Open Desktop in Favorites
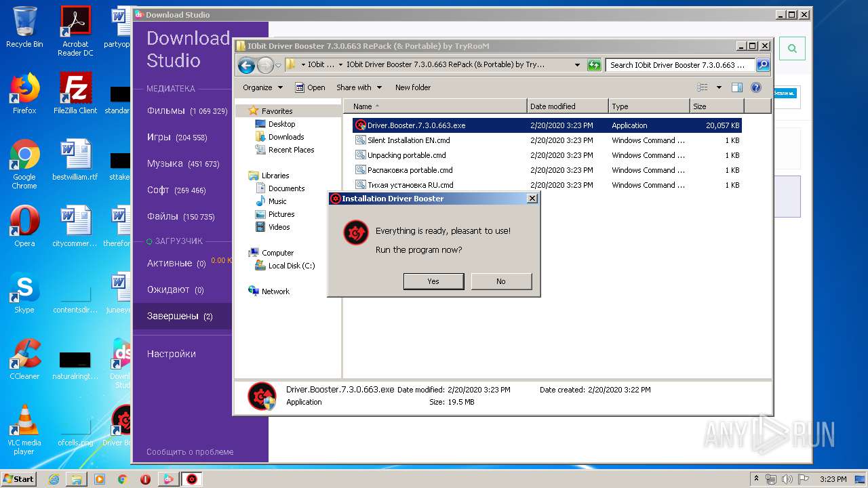This screenshot has height=488, width=868. coord(275,124)
